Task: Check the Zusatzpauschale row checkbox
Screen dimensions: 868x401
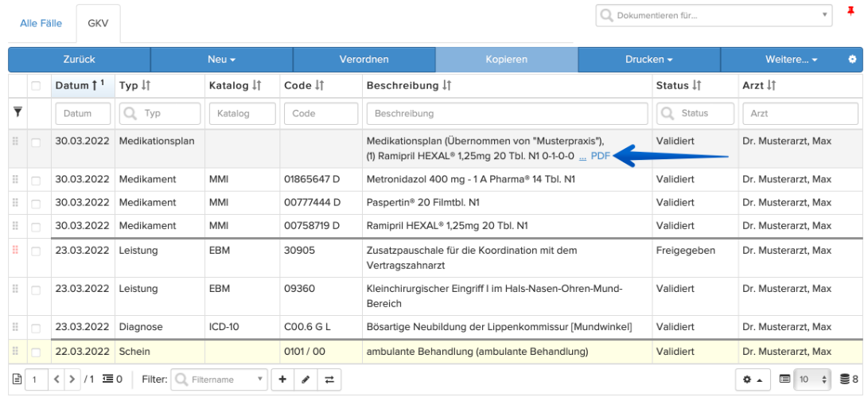Action: [x=36, y=251]
